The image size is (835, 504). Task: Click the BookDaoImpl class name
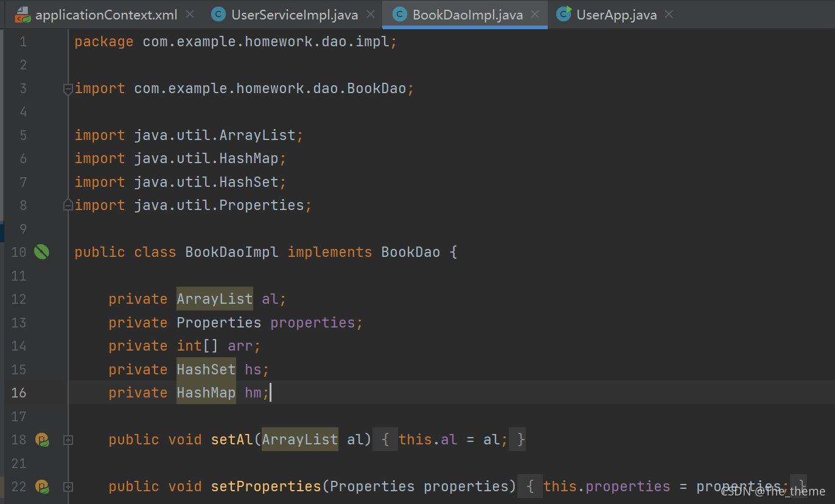click(232, 252)
